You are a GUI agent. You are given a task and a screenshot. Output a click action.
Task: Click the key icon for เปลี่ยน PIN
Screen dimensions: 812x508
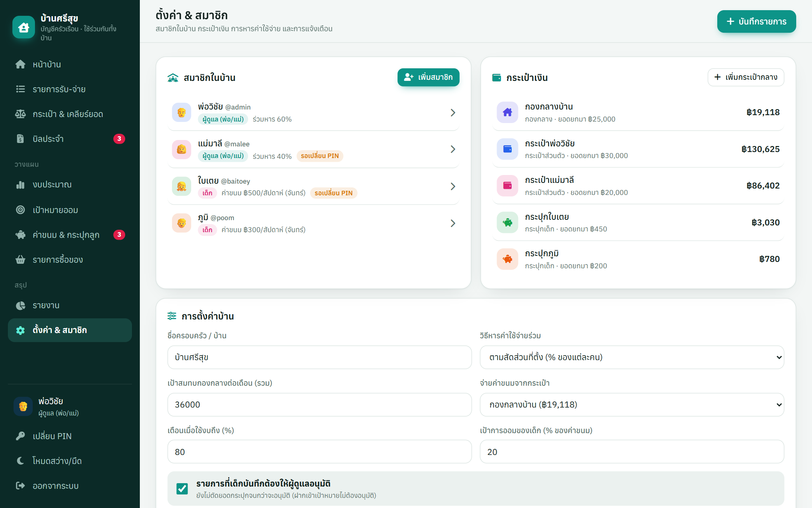click(x=20, y=436)
